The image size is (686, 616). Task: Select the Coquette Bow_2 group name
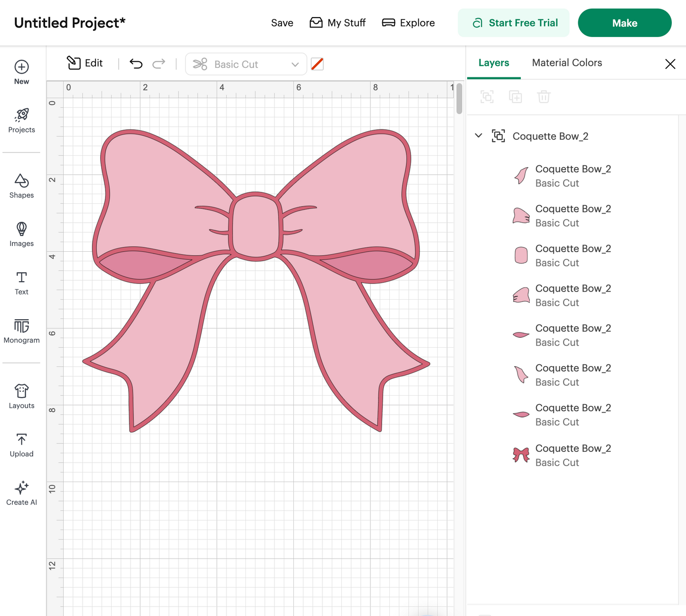(x=550, y=136)
